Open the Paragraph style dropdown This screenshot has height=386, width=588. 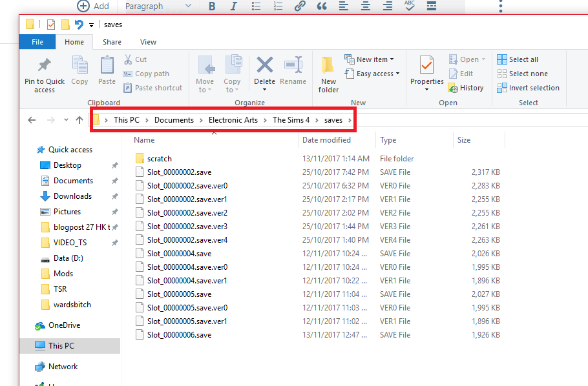pos(158,6)
